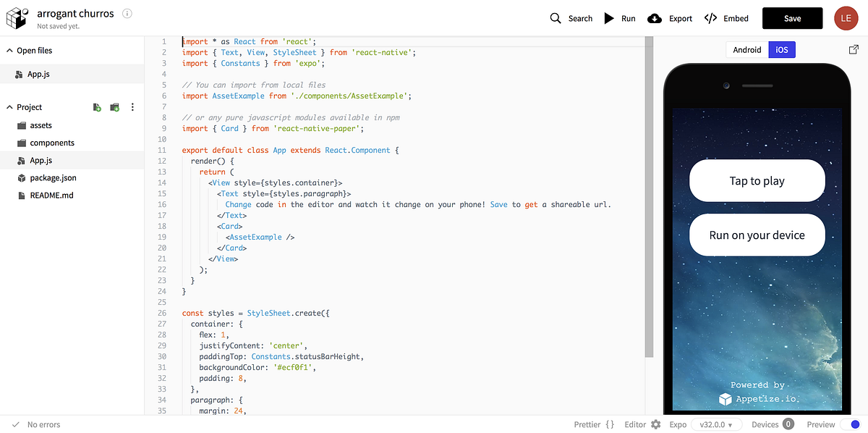The width and height of the screenshot is (868, 433).
Task: Open the LE user account avatar
Action: [846, 18]
